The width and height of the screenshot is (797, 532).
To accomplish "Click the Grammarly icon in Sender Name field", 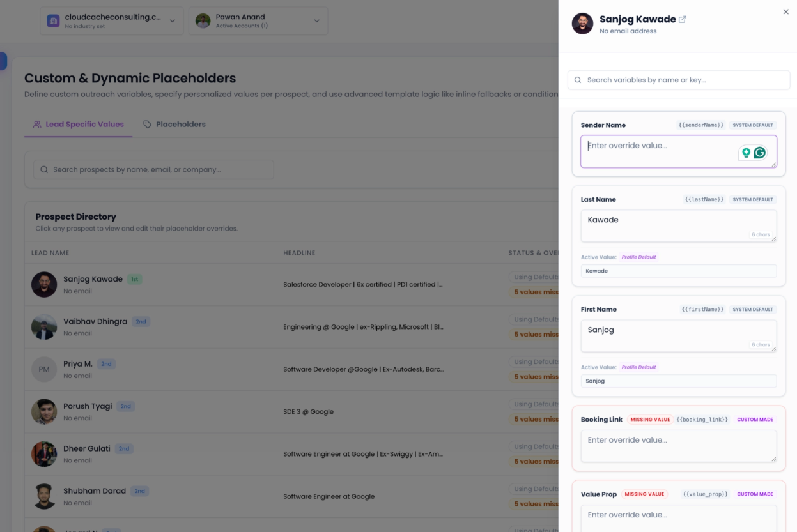I will pos(759,153).
